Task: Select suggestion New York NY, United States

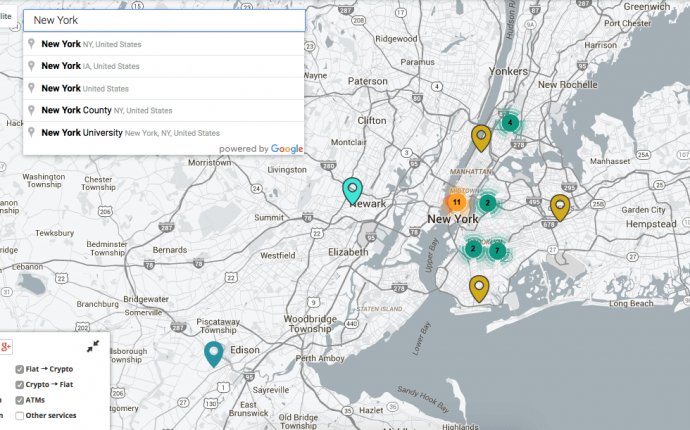Action: tap(163, 44)
